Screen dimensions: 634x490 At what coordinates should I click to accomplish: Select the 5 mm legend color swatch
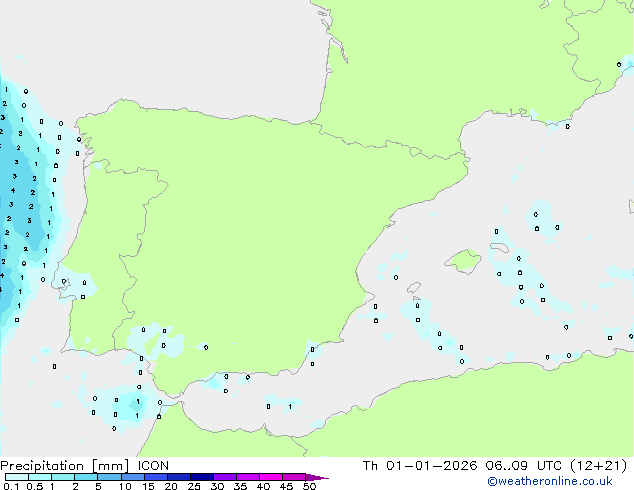click(x=109, y=477)
